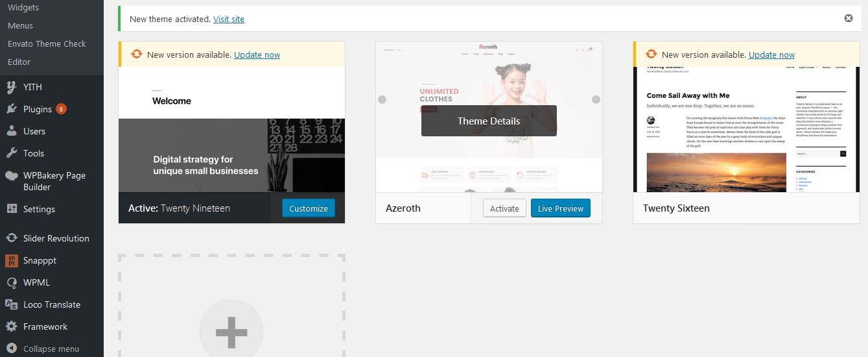Go to previous slide in Azeroth preview
The image size is (868, 357).
382,100
